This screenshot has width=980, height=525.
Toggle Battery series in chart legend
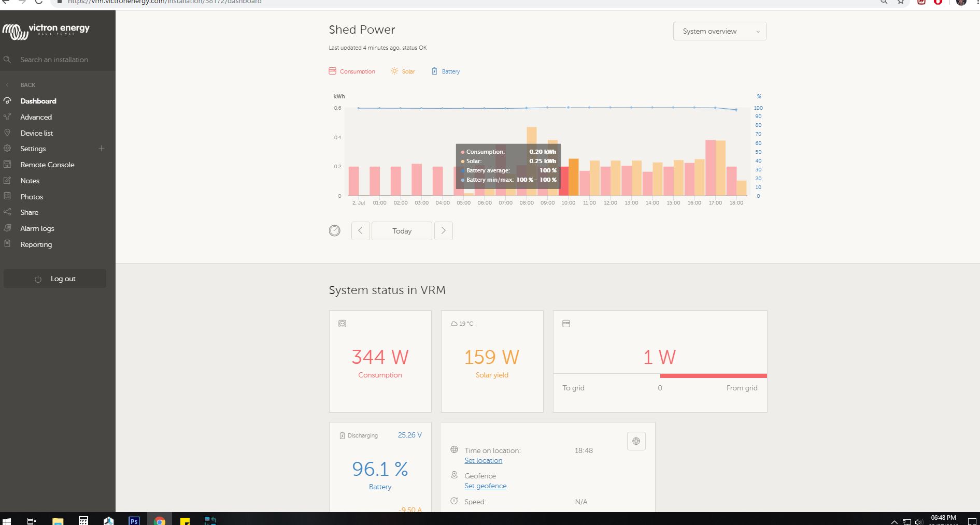(x=446, y=71)
